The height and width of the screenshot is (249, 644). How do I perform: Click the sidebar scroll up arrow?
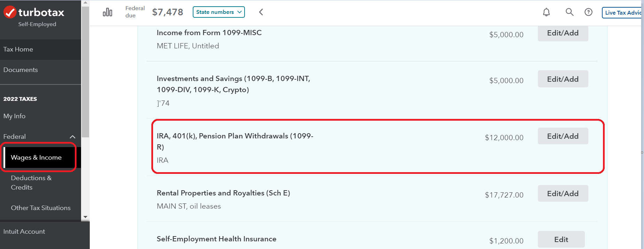coord(85,3)
